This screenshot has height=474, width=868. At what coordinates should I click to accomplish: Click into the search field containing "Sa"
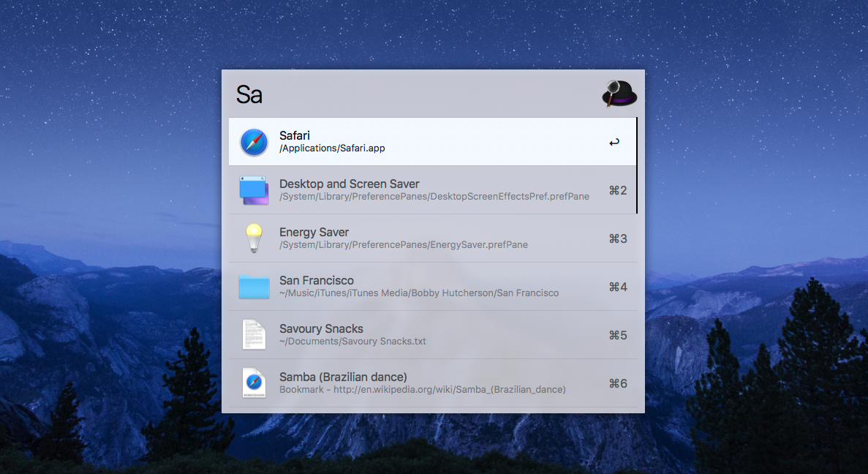click(x=415, y=94)
